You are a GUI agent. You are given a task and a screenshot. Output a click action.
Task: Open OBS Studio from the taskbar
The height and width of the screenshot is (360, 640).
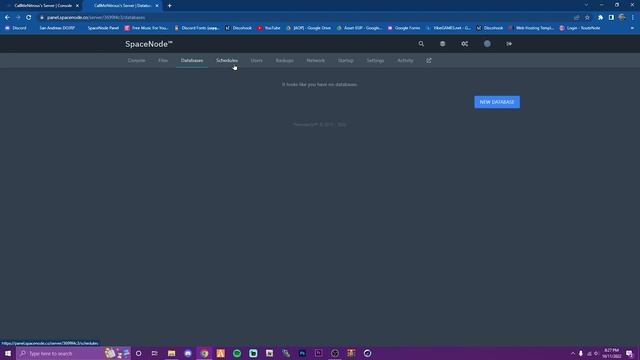(x=335, y=353)
